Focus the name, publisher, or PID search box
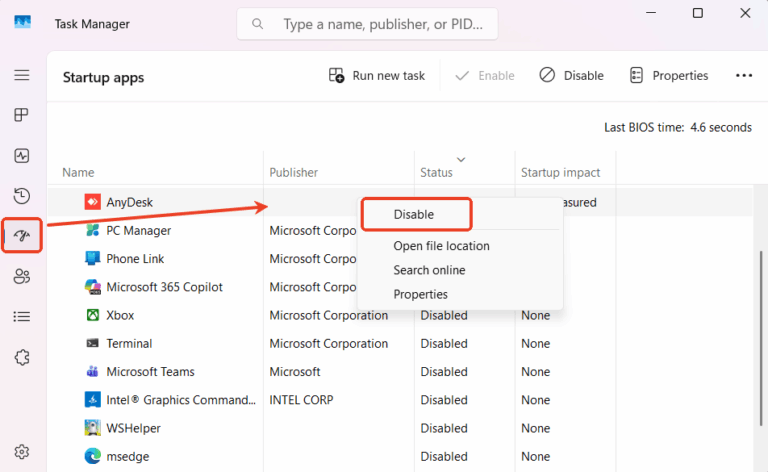The image size is (768, 472). coord(367,24)
